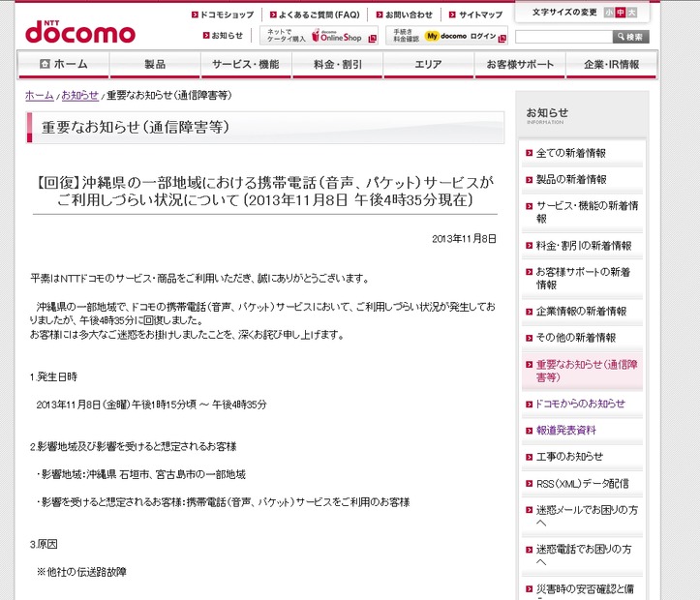This screenshot has width=700, height=600.
Task: Click arrow icon beside サイトマップ
Action: [x=453, y=15]
